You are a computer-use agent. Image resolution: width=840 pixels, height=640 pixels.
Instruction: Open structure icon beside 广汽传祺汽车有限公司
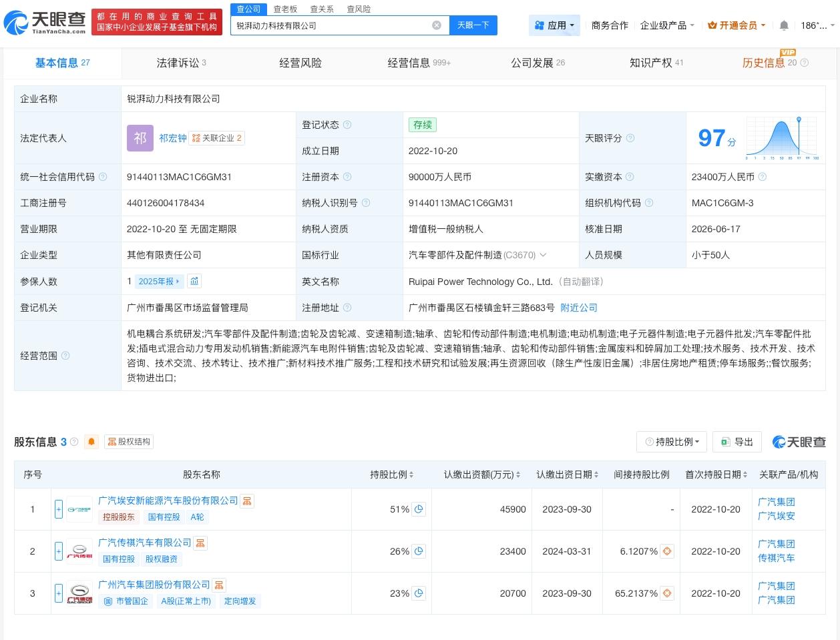200,543
